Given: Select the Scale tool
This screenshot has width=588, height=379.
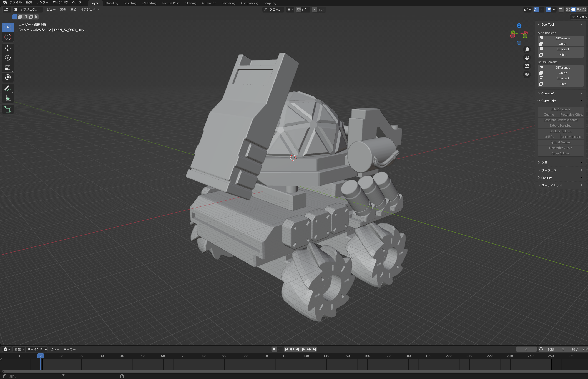Looking at the screenshot, I should click(x=8, y=68).
